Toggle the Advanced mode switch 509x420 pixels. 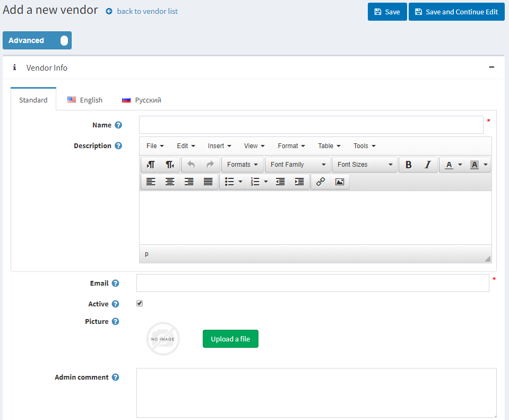(x=64, y=40)
